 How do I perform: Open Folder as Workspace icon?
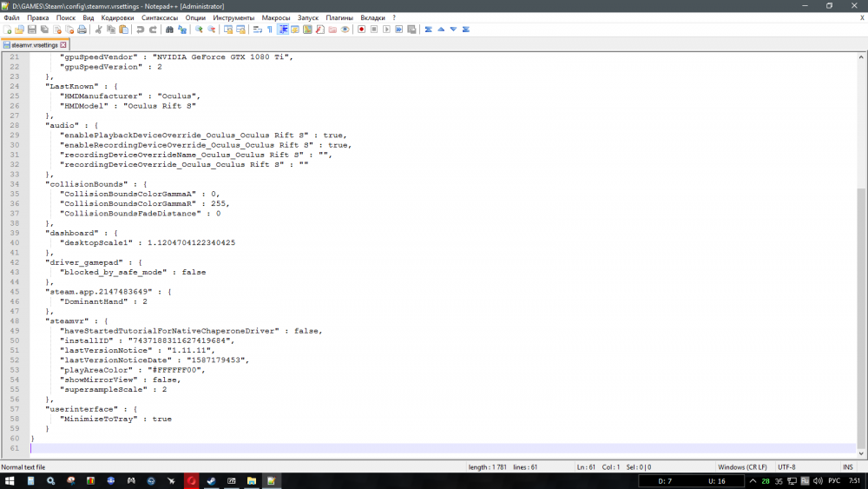pyautogui.click(x=332, y=30)
